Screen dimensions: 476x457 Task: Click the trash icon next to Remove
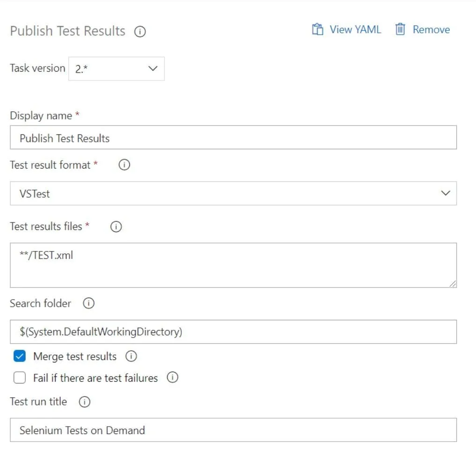401,29
